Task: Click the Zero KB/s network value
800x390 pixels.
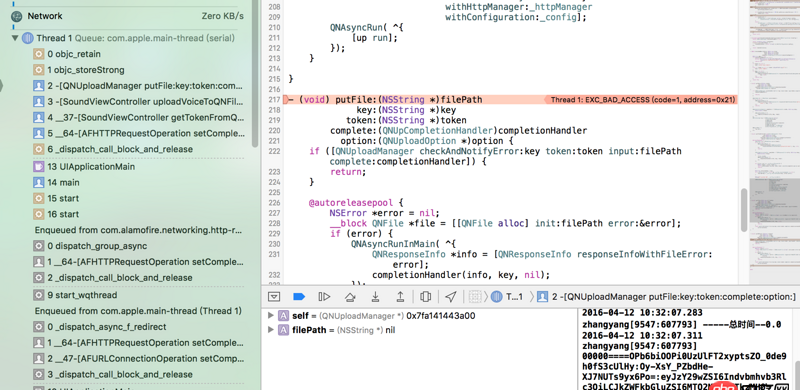Action: [x=222, y=16]
